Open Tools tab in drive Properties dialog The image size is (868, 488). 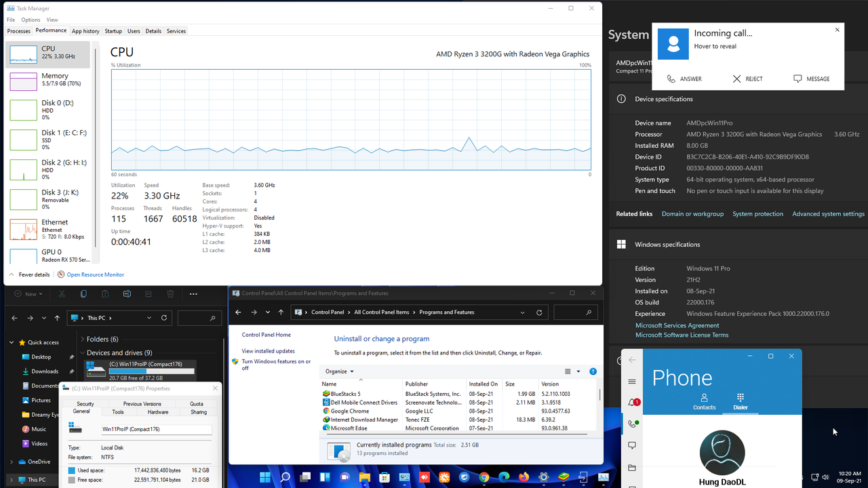pos(118,411)
